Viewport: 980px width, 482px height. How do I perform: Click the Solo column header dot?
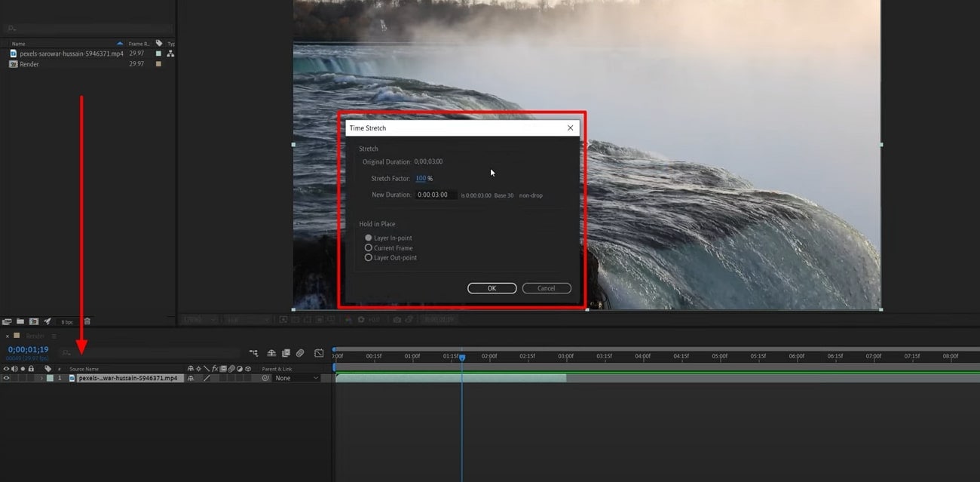tap(23, 369)
